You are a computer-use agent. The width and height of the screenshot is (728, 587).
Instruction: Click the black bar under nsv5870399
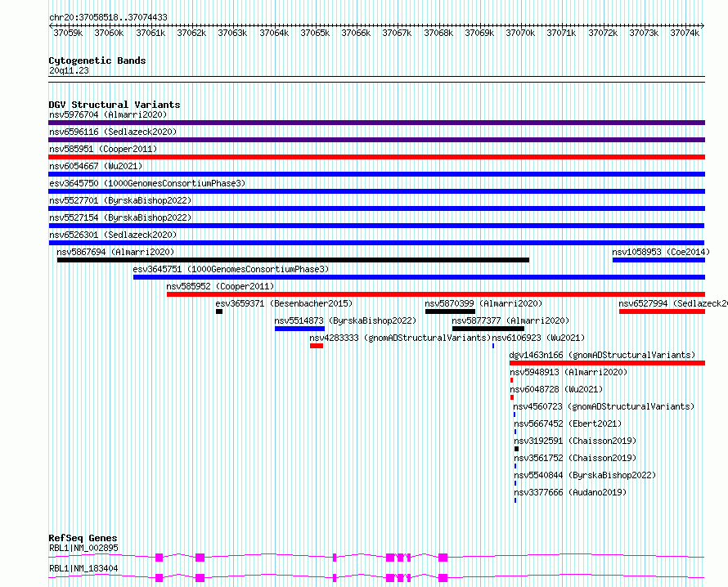[x=450, y=311]
